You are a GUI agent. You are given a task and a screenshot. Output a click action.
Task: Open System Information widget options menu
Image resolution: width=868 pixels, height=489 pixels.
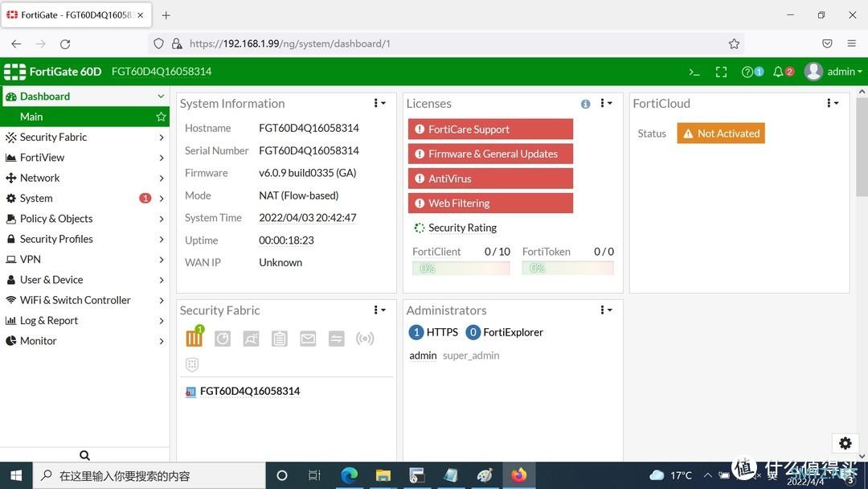point(379,103)
